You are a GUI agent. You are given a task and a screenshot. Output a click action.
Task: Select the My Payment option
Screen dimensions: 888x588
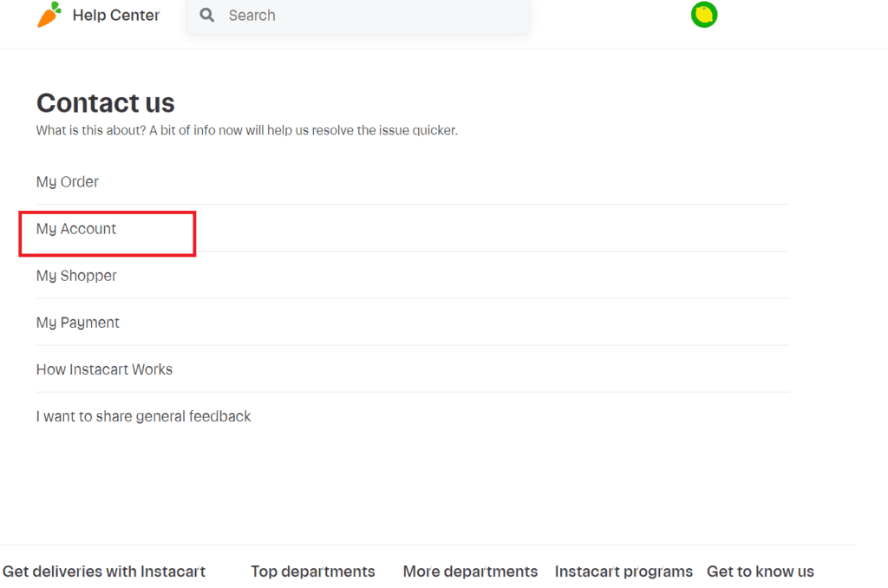point(412,323)
